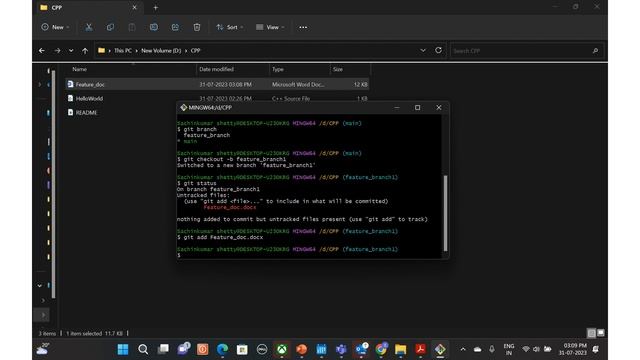Go forward using the right arrow
Viewport: 640px width, 360px height.
pyautogui.click(x=57, y=51)
